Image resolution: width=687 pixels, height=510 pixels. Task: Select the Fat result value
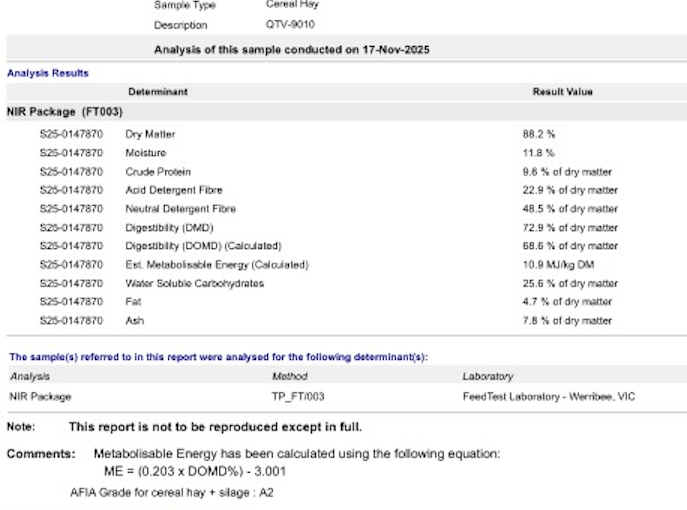[x=567, y=302]
